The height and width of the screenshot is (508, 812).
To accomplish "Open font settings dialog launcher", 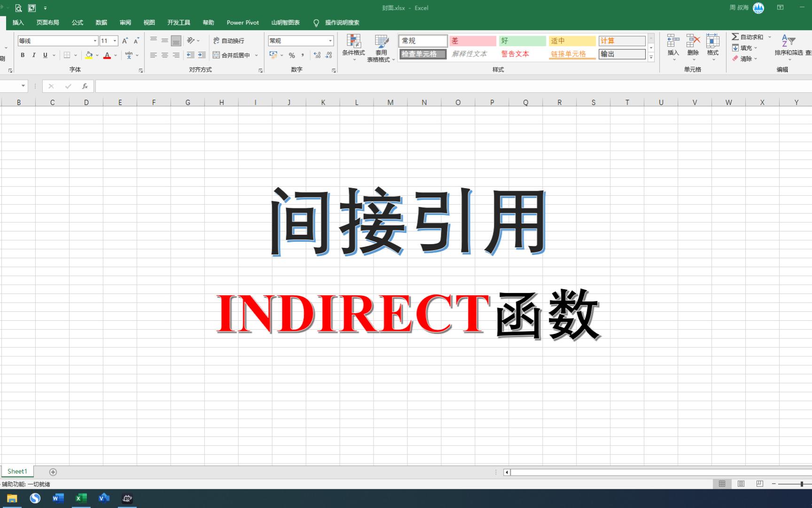I will tap(141, 71).
